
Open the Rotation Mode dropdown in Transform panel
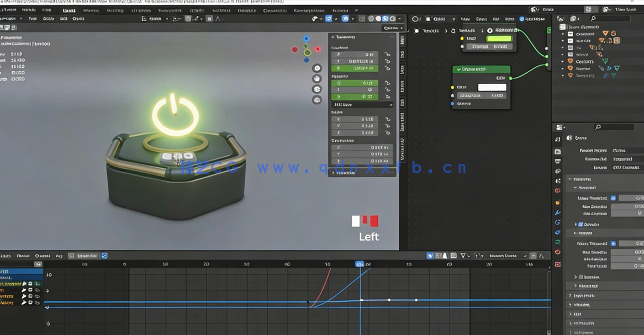pyautogui.click(x=362, y=105)
